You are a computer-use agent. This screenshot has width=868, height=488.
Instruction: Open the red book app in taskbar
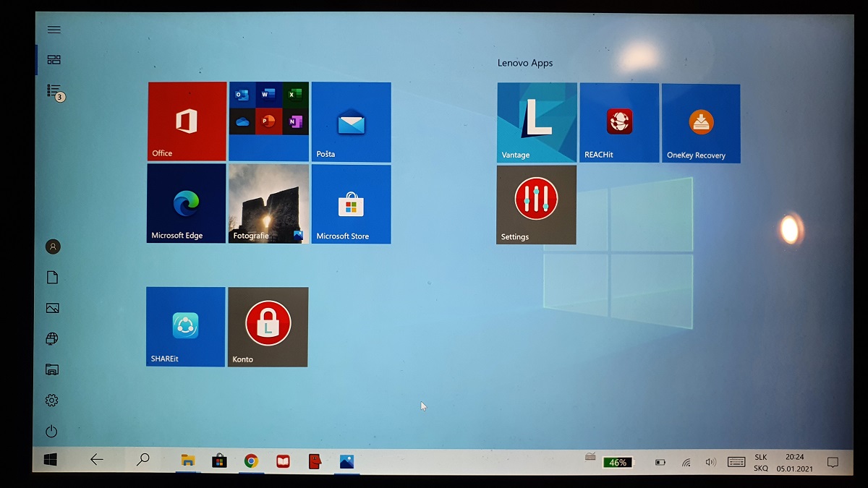click(x=283, y=461)
